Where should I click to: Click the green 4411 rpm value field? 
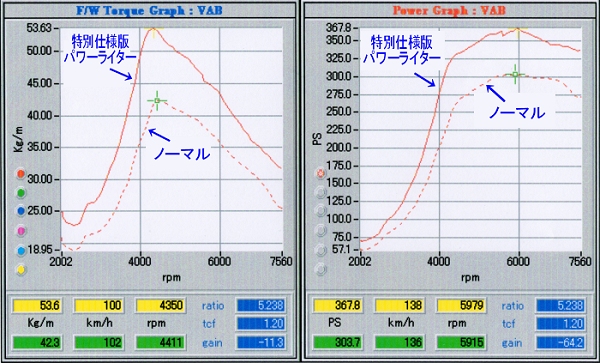[x=161, y=342]
